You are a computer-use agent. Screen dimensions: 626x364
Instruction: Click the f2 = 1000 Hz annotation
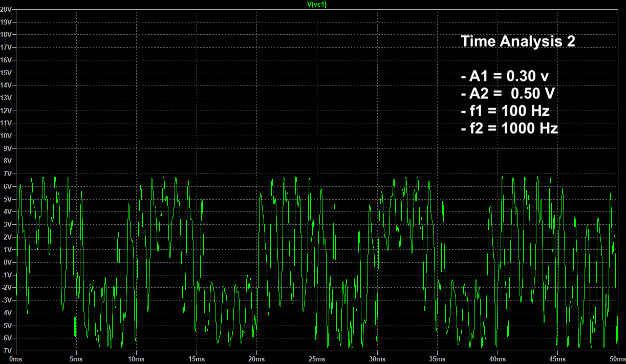(509, 129)
